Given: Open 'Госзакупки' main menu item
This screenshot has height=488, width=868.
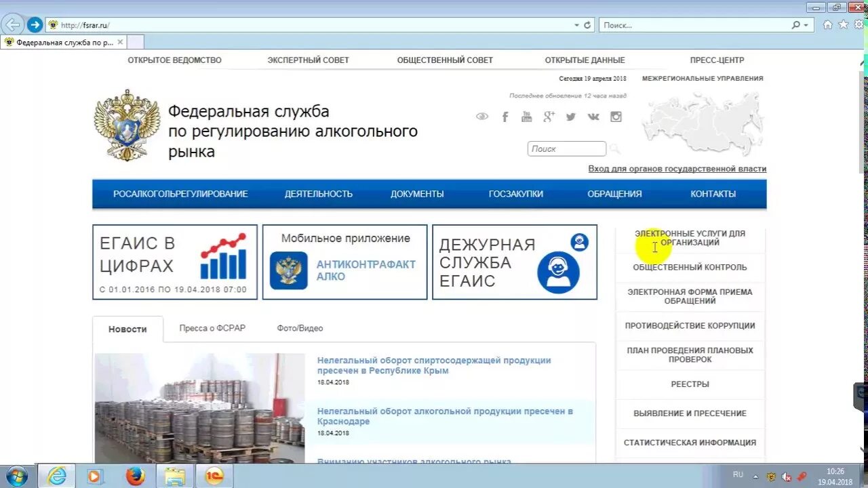Looking at the screenshot, I should tap(516, 194).
